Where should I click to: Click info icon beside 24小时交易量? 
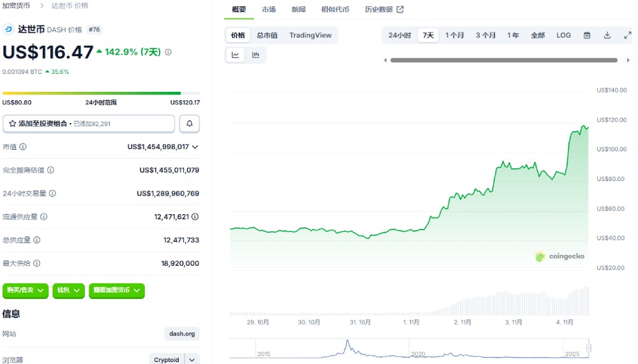click(x=52, y=193)
